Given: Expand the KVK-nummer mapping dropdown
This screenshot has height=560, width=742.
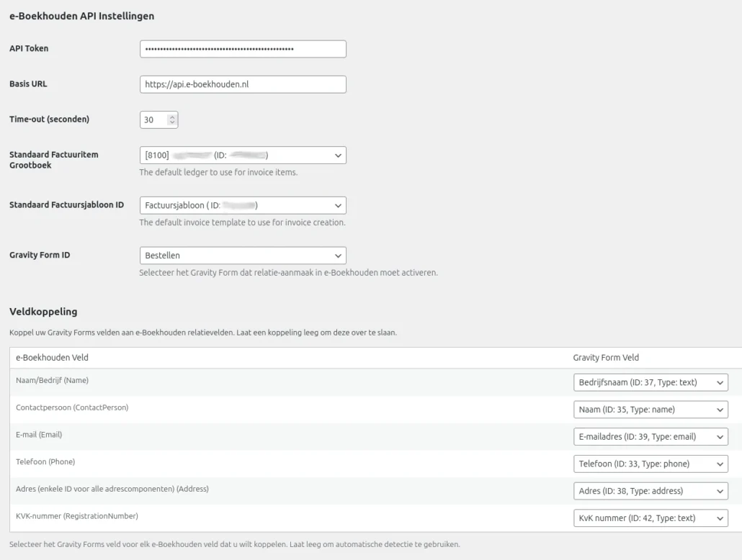Looking at the screenshot, I should click(650, 518).
